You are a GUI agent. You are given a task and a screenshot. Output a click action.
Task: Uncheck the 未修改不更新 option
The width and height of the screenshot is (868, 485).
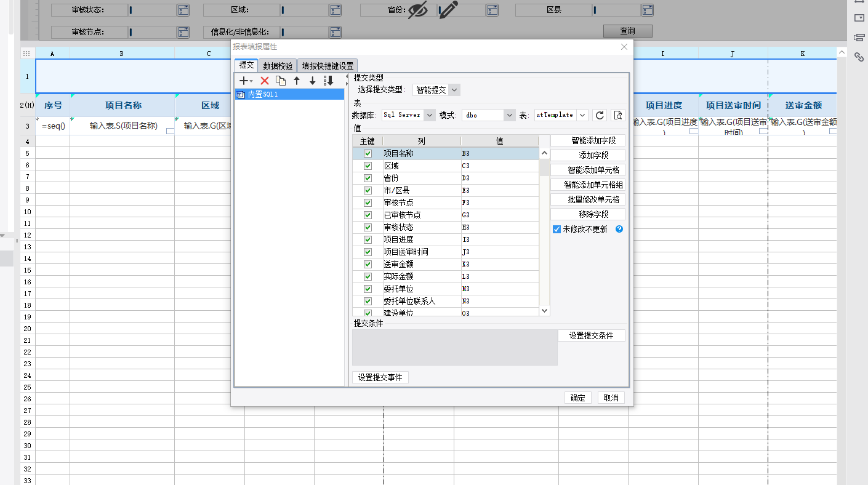click(x=557, y=229)
